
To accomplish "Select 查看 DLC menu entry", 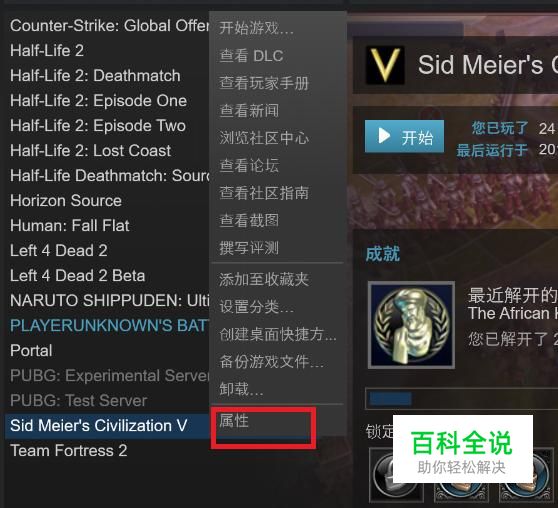I will click(251, 56).
